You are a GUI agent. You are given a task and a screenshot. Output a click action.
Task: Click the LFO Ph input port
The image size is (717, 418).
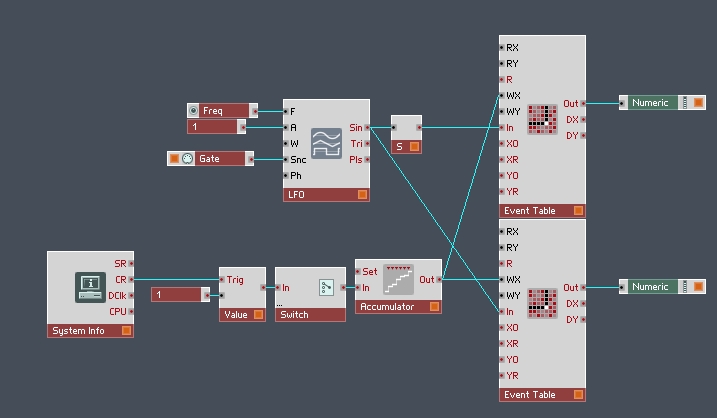(286, 176)
